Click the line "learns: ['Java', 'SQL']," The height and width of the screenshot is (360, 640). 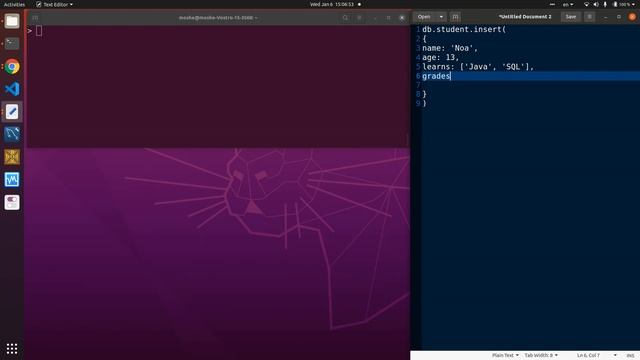[x=478, y=67]
